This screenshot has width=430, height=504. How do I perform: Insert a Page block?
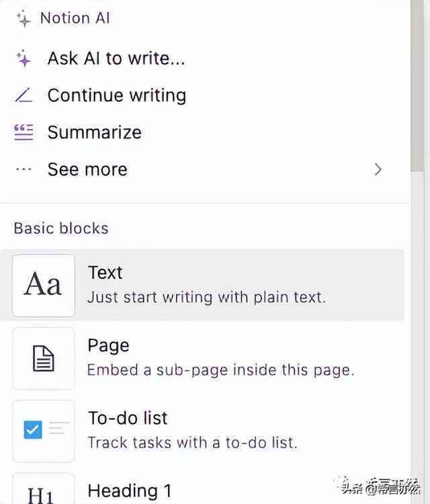[x=202, y=358]
